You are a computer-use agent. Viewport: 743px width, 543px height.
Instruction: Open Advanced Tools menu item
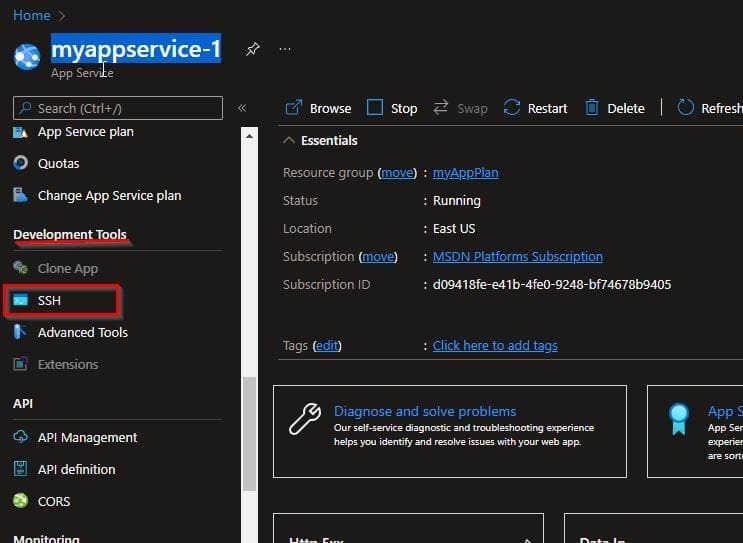coord(82,332)
